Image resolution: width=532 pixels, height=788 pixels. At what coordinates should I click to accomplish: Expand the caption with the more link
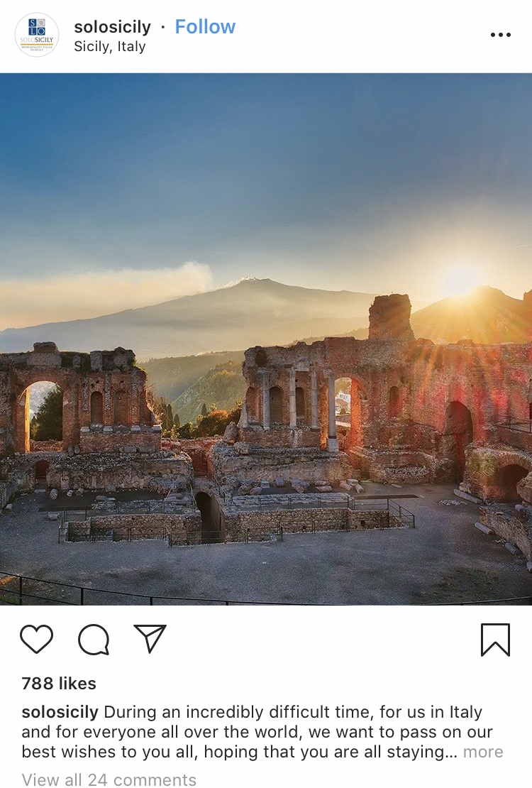point(483,752)
